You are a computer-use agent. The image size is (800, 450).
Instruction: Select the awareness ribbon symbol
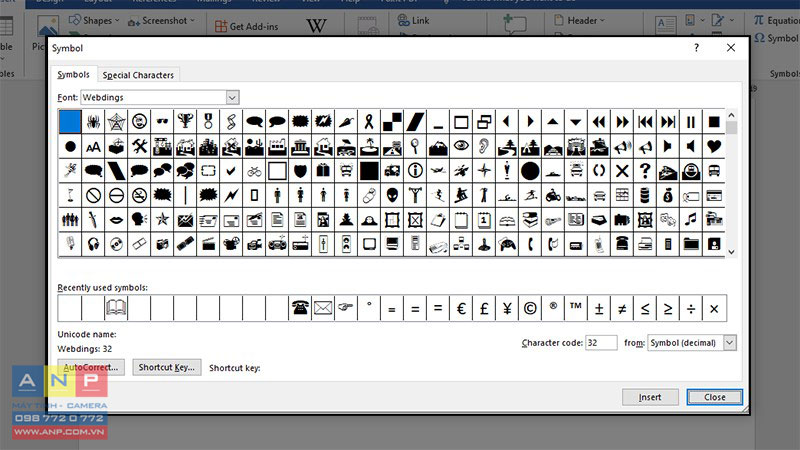pyautogui.click(x=369, y=121)
